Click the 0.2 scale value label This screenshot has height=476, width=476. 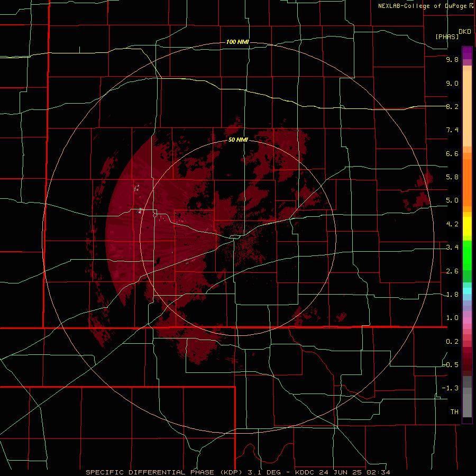(x=452, y=342)
